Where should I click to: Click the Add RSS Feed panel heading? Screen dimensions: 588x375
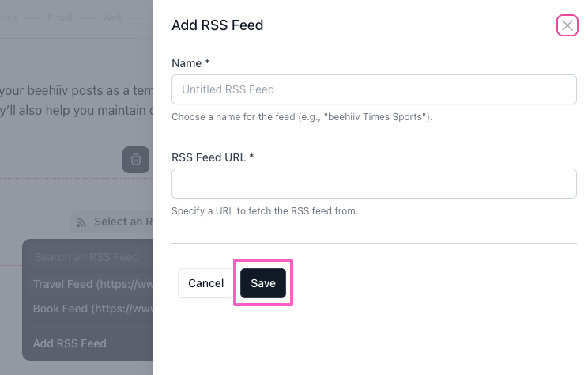pyautogui.click(x=217, y=25)
